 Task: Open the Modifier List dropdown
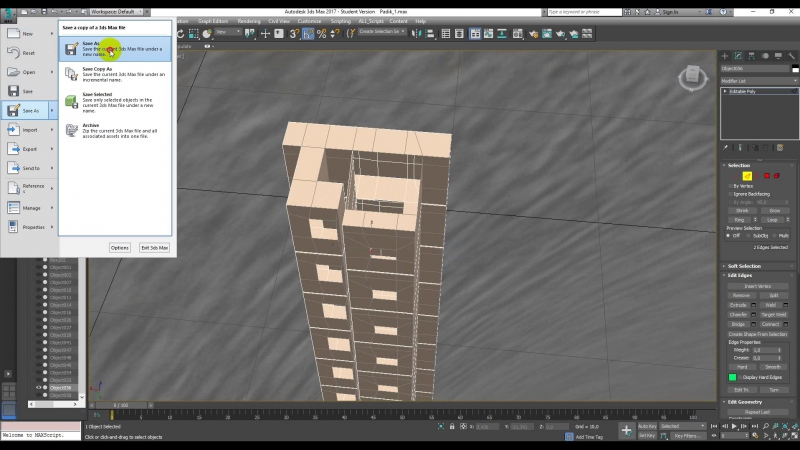pyautogui.click(x=759, y=81)
